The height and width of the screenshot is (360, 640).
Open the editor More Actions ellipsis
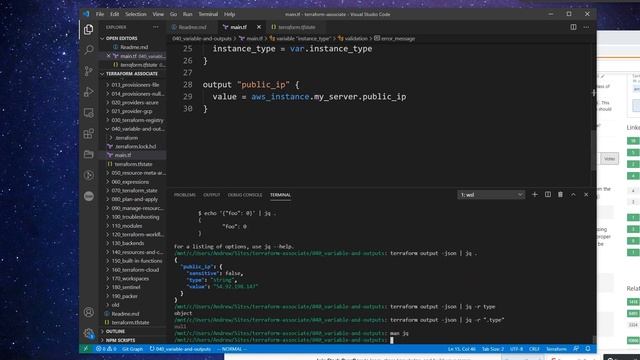[x=586, y=27]
